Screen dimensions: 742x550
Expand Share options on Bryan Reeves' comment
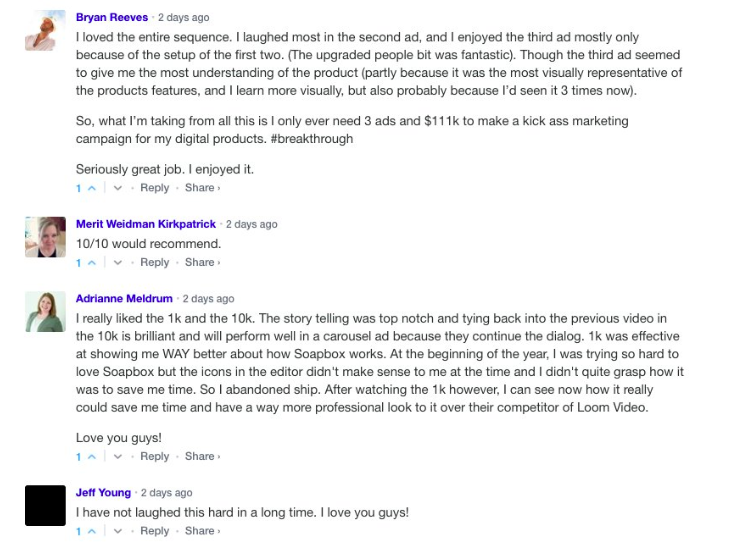tap(203, 188)
